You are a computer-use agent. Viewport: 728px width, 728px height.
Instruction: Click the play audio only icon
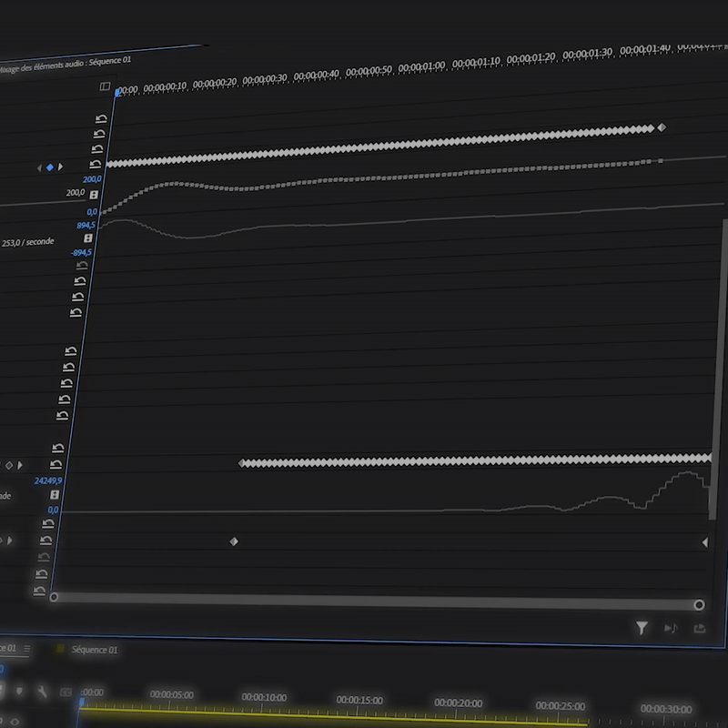[671, 628]
